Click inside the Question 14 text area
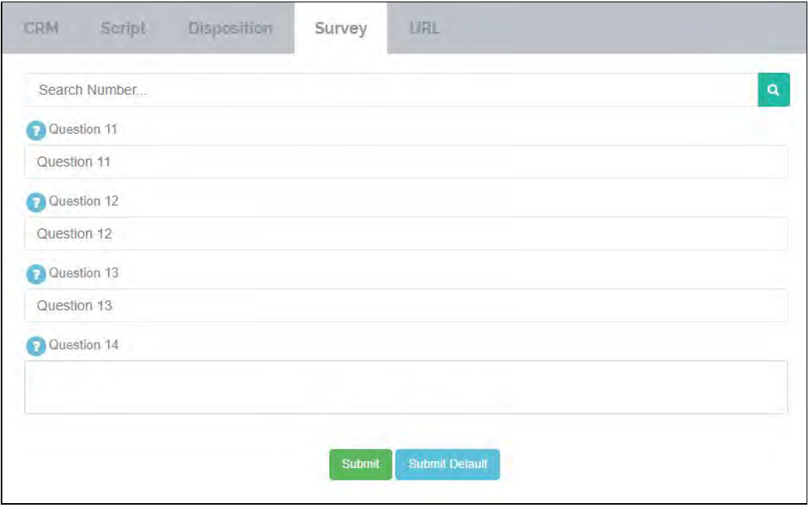The image size is (812, 507). [x=406, y=386]
